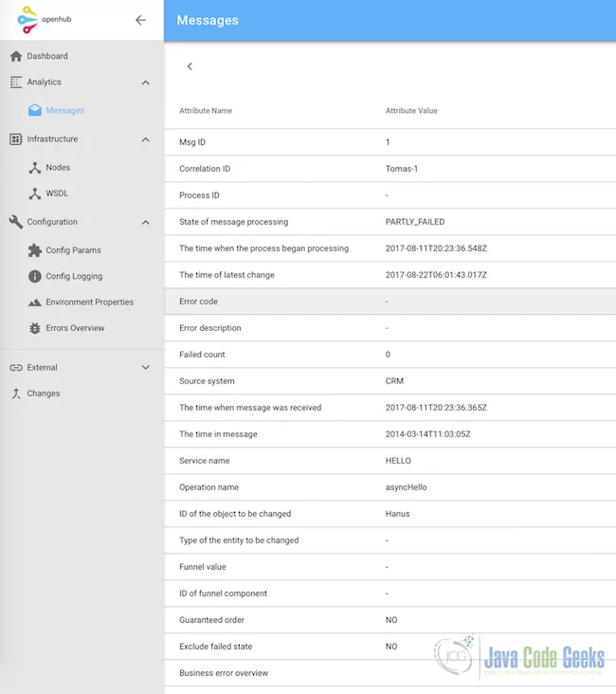
Task: Click the 2014-03-14T11:03:05Z timestamp
Action: pos(428,434)
